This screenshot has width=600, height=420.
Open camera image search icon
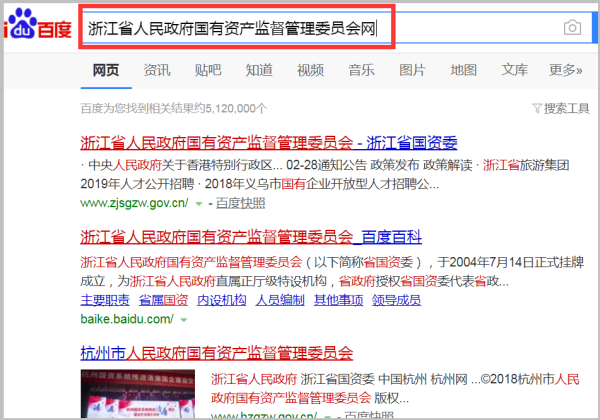click(572, 28)
